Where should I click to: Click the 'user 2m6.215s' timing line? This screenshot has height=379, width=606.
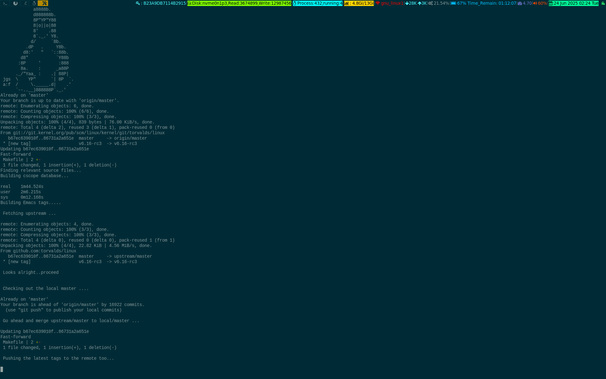pos(20,192)
